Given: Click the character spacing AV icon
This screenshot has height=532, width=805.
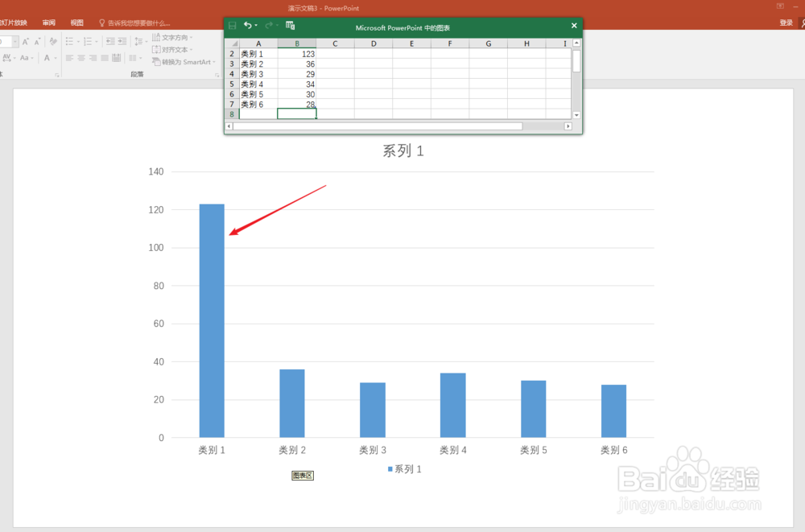Looking at the screenshot, I should [6, 57].
